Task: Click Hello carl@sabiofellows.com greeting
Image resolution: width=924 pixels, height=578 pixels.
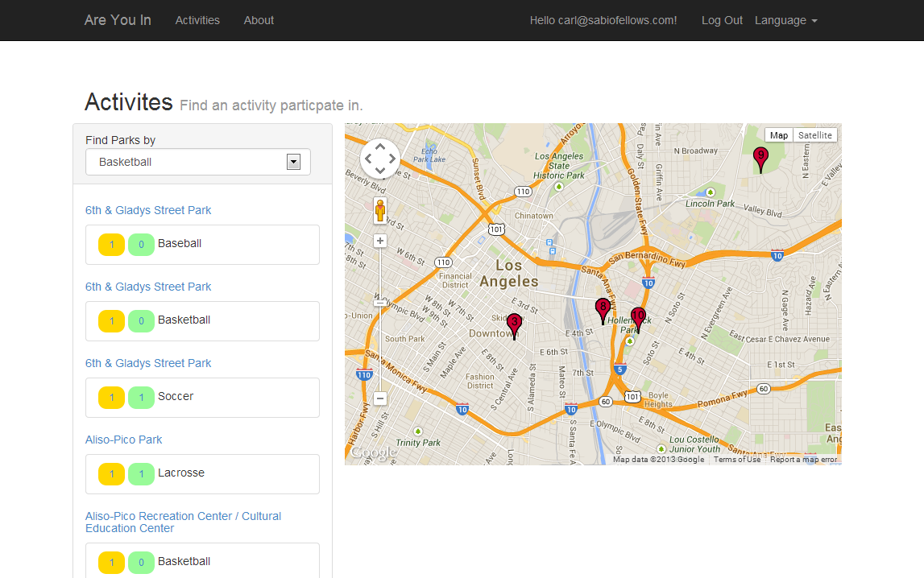Action: [x=603, y=21]
